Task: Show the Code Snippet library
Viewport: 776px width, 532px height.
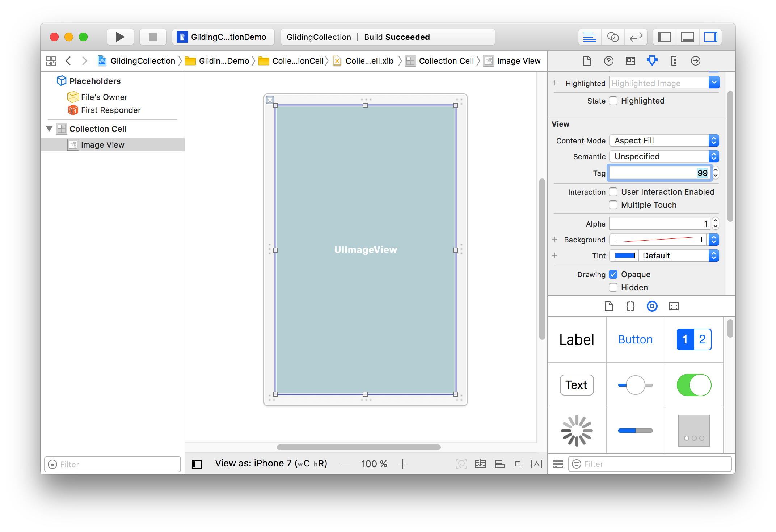Action: [630, 306]
